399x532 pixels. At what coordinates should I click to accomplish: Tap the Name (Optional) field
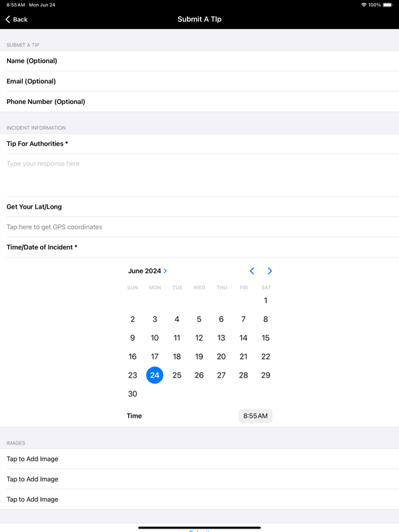(199, 61)
